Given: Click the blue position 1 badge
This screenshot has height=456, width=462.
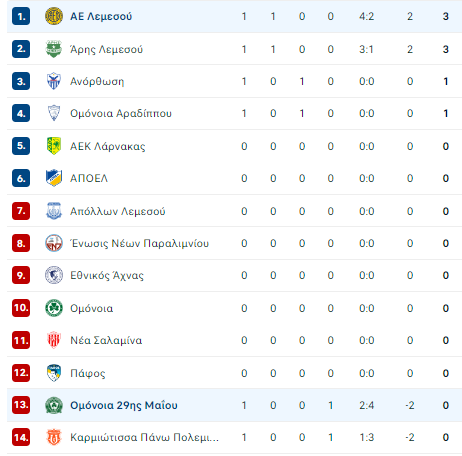Looking at the screenshot, I should pyautogui.click(x=21, y=16).
